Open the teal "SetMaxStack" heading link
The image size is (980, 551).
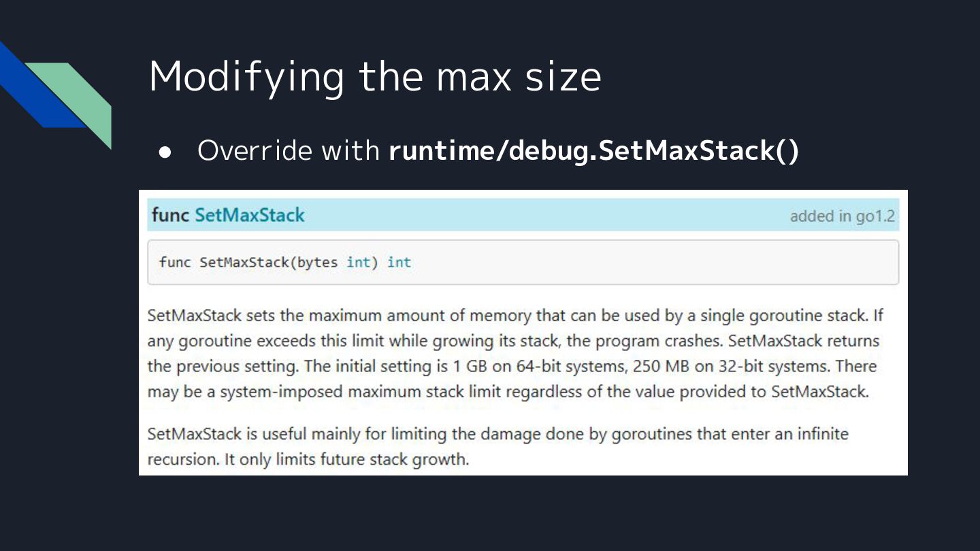click(x=250, y=215)
